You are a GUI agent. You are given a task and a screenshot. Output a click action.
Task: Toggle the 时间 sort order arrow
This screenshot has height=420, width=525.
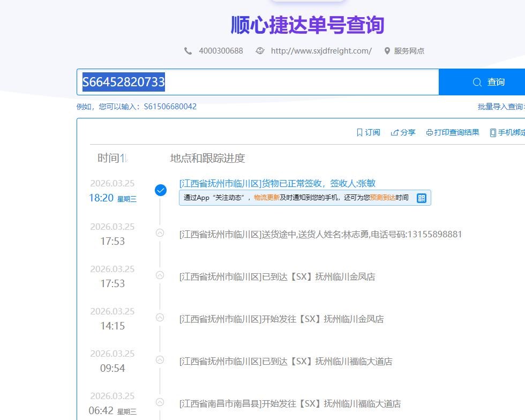124,158
